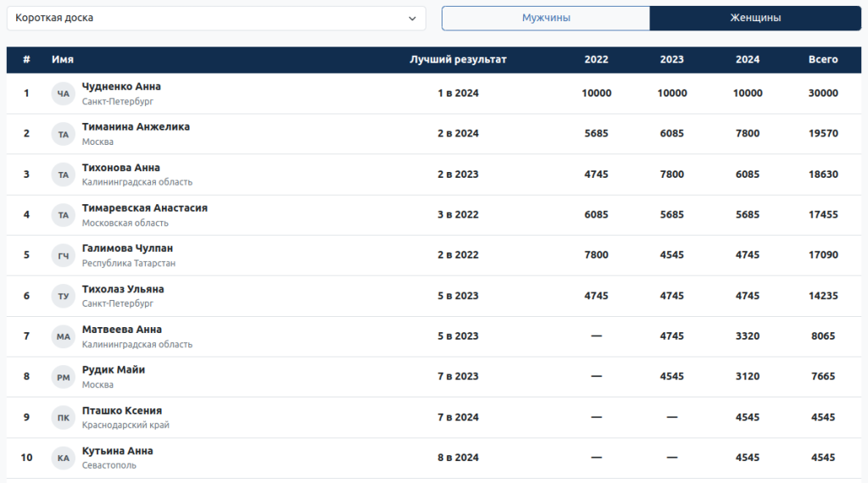Click the 2023 column header

pyautogui.click(x=672, y=59)
